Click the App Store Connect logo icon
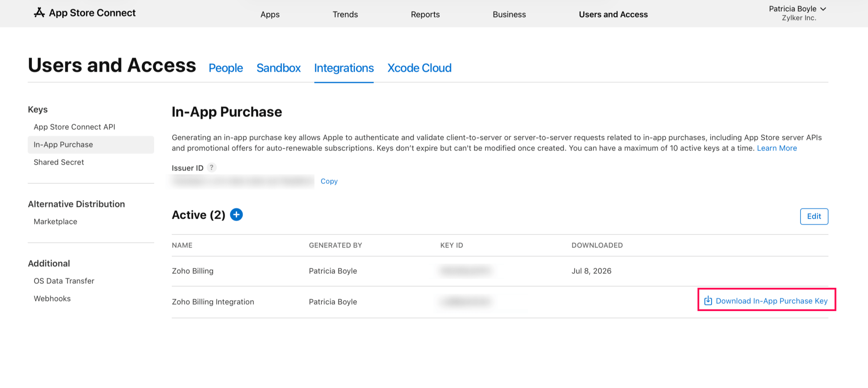The width and height of the screenshot is (868, 388). 39,13
